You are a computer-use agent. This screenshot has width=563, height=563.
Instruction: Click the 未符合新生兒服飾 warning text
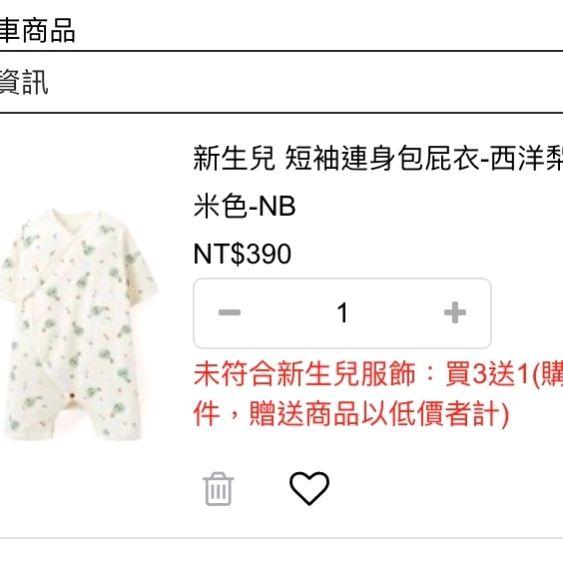304,374
